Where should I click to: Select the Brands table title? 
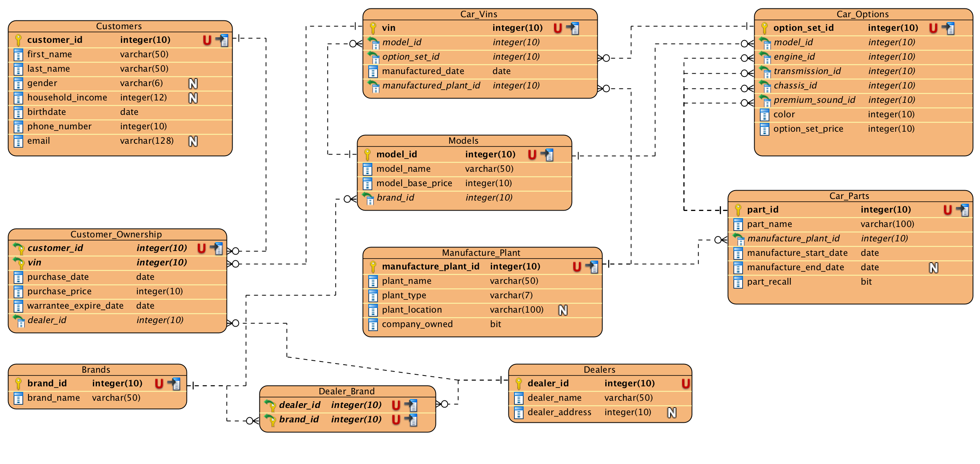tap(96, 370)
